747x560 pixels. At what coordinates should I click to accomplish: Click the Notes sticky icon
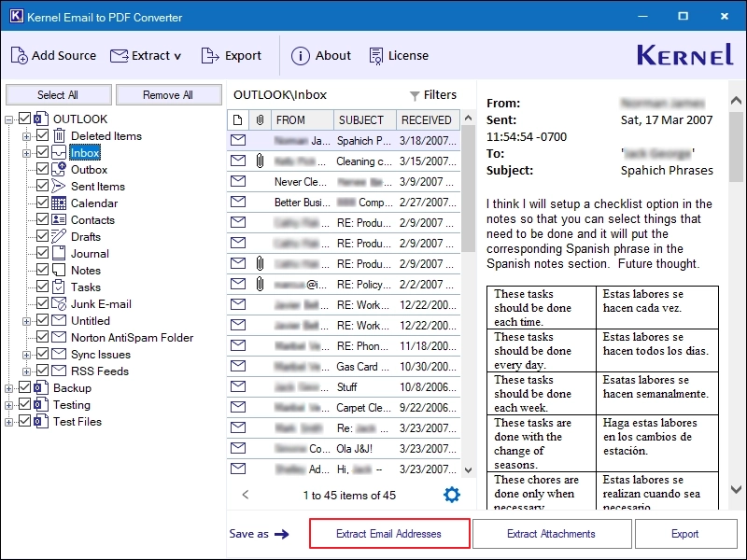59,270
